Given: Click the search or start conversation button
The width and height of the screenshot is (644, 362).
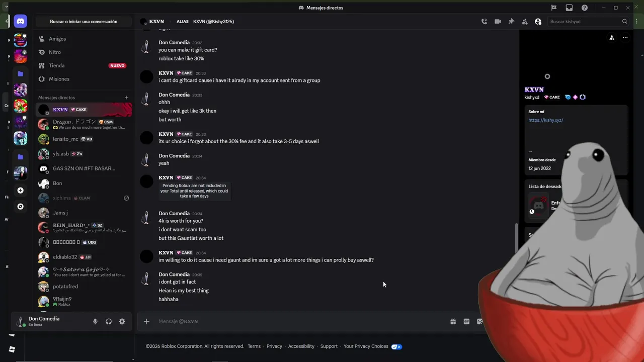Looking at the screenshot, I should [84, 22].
